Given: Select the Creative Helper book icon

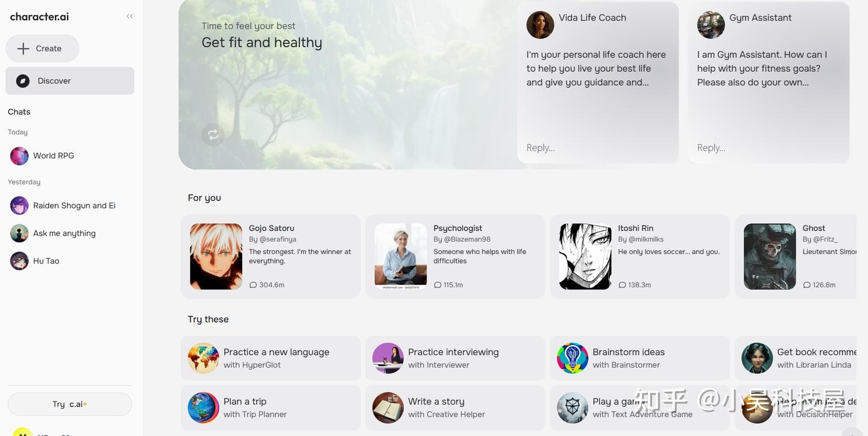Looking at the screenshot, I should pos(388,408).
